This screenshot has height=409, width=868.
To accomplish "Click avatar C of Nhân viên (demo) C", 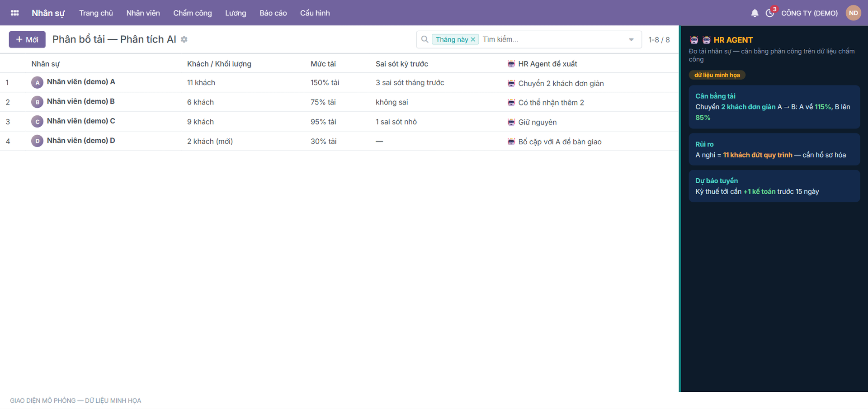I will 37,122.
